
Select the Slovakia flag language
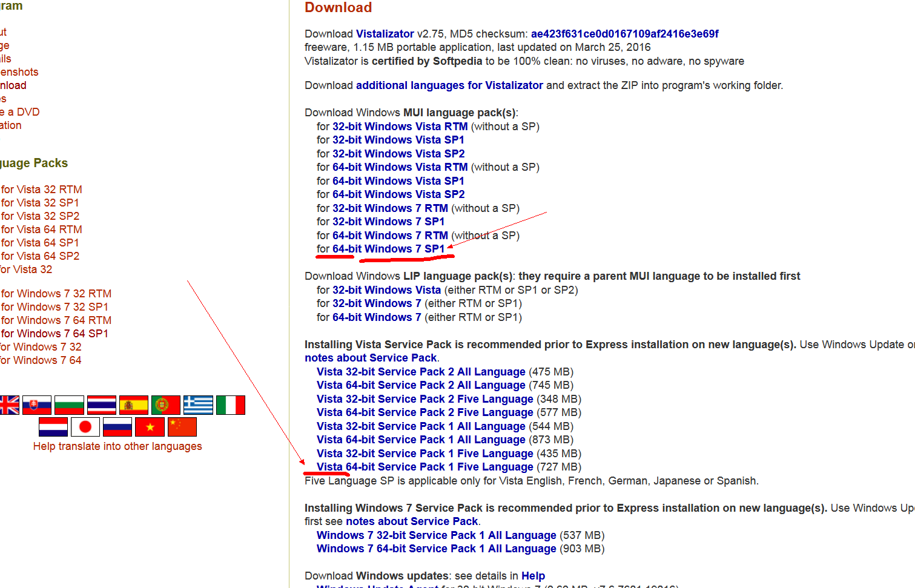pyautogui.click(x=37, y=405)
